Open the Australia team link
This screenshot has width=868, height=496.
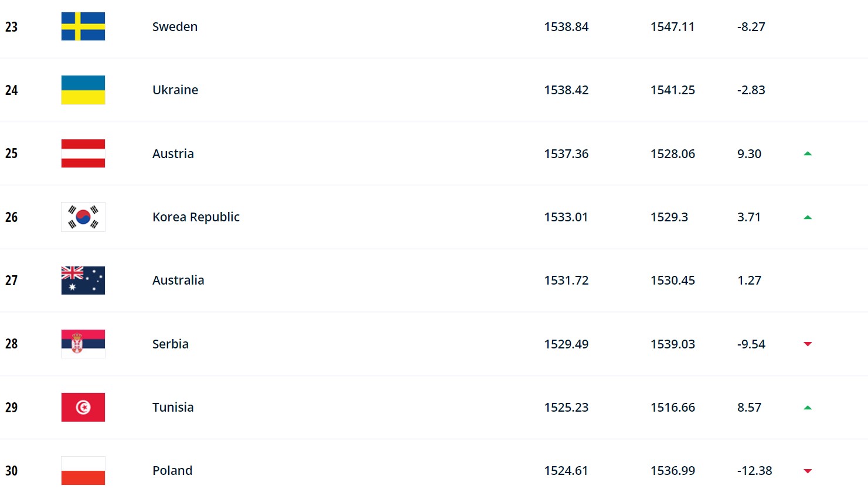click(178, 281)
